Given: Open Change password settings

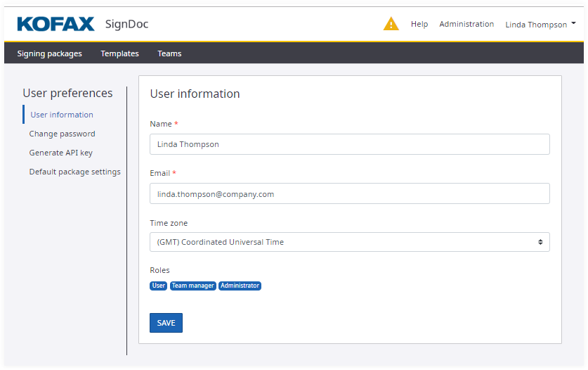Looking at the screenshot, I should (x=62, y=134).
